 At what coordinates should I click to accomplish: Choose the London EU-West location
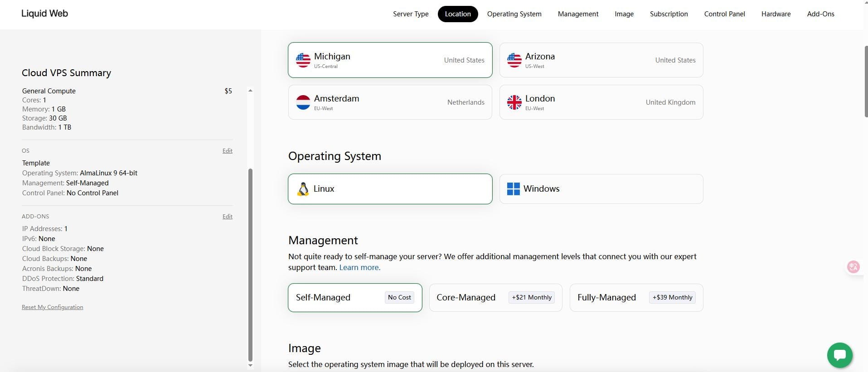click(x=601, y=102)
